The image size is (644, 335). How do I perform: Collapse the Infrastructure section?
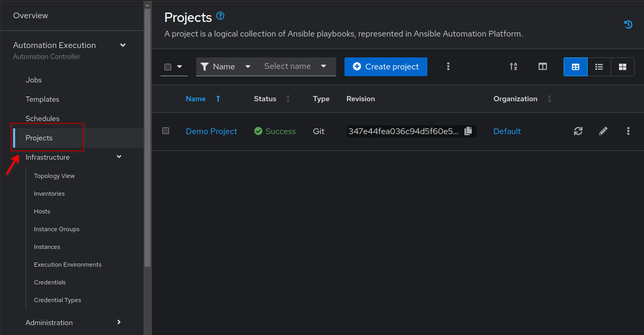click(x=119, y=157)
